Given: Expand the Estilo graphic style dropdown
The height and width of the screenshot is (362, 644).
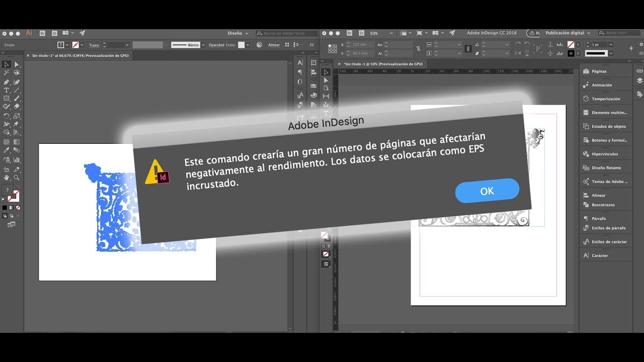Looking at the screenshot, I should point(248,45).
